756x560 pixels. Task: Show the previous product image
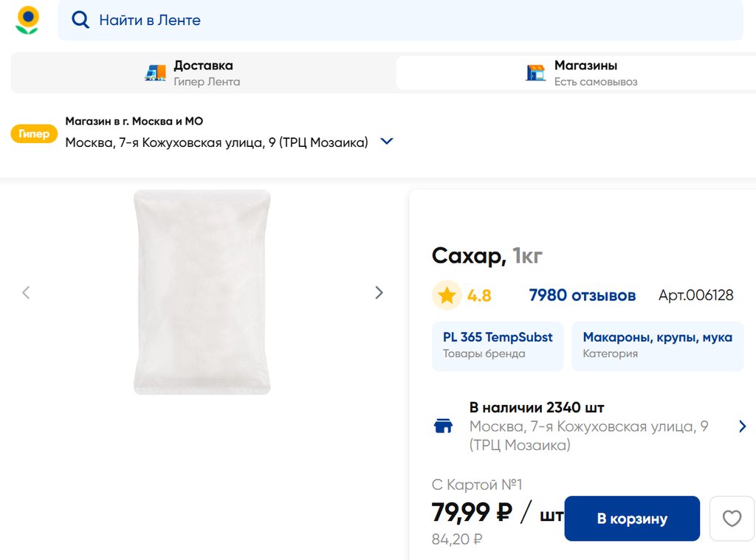coord(26,293)
